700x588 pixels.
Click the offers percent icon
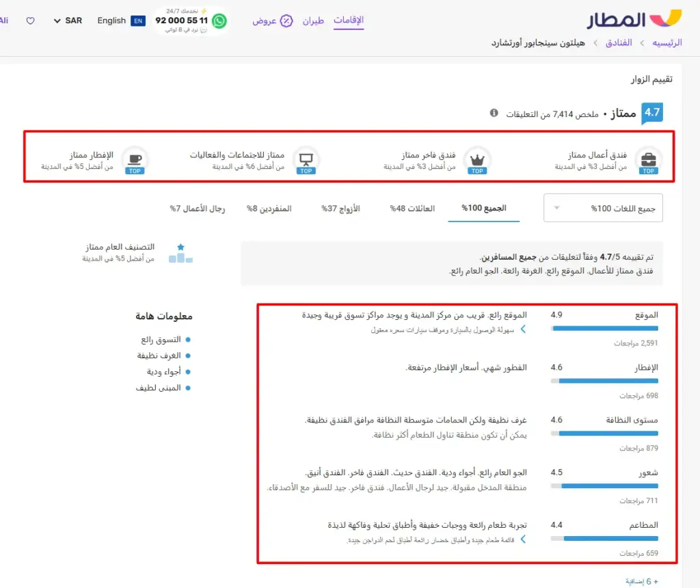[x=286, y=21]
